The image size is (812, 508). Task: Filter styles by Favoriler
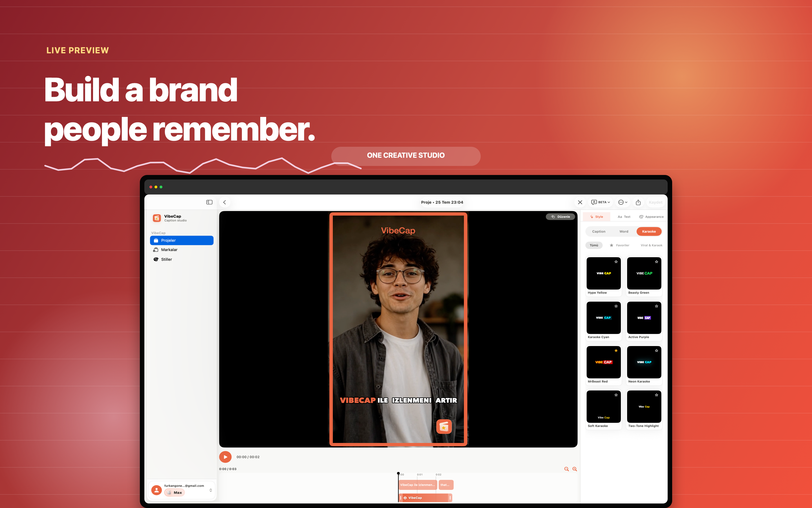[619, 245]
